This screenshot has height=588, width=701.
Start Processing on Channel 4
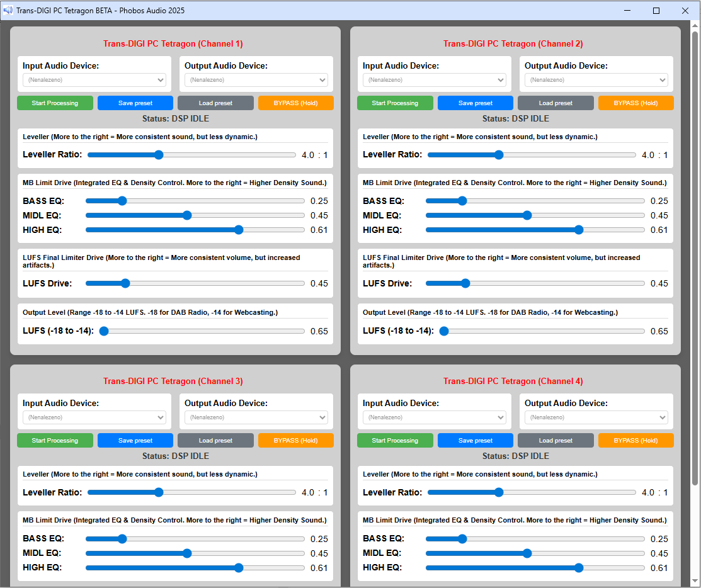tap(395, 441)
